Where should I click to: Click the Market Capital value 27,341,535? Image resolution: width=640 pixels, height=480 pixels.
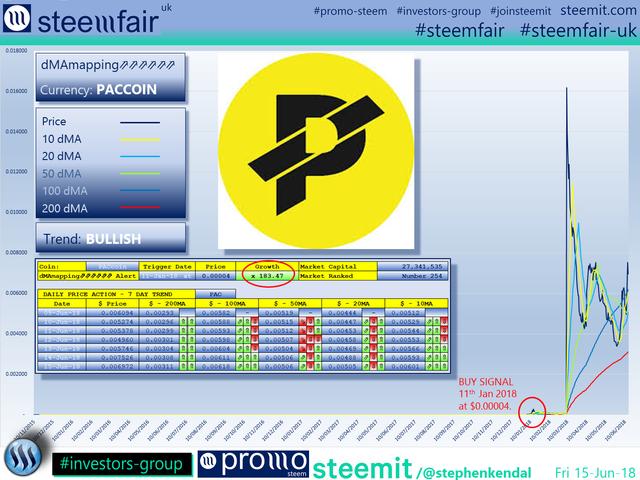coord(413,267)
